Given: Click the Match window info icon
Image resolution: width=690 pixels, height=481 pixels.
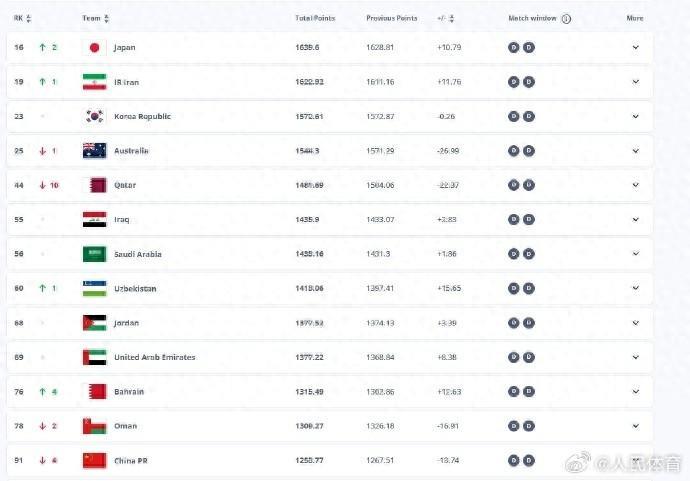Looking at the screenshot, I should coord(566,18).
